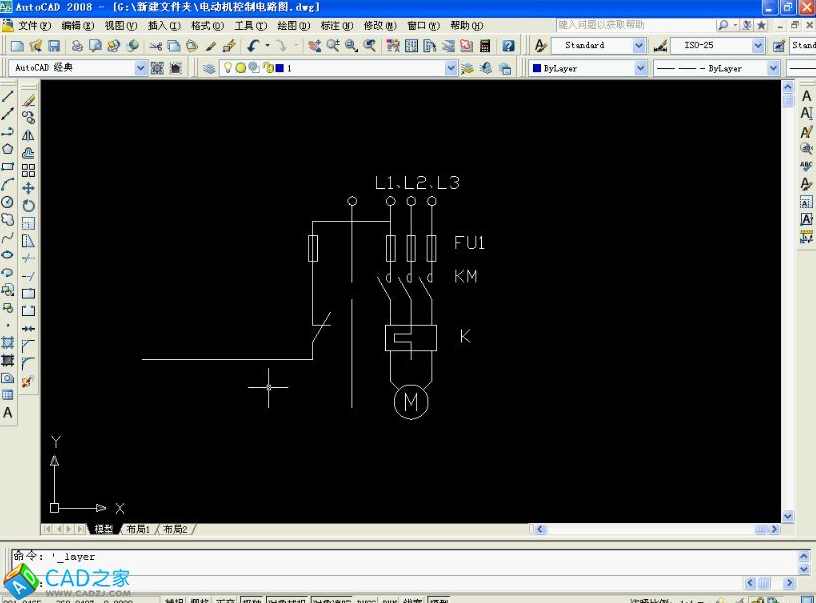This screenshot has width=816, height=603.
Task: Select the Line drawing tool
Action: tap(9, 94)
